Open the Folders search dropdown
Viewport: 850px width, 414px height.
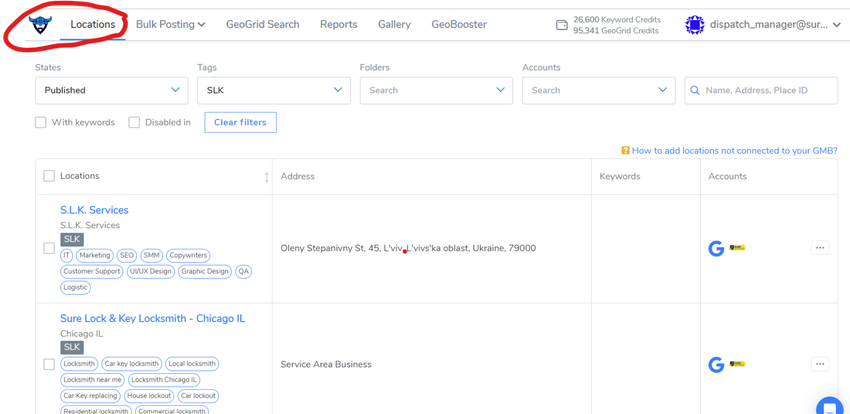pyautogui.click(x=436, y=90)
